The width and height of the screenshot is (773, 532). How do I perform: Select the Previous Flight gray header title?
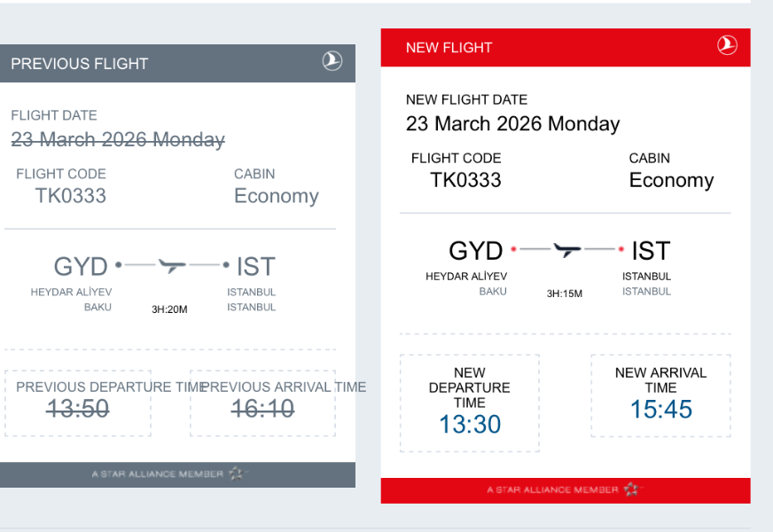pos(80,64)
